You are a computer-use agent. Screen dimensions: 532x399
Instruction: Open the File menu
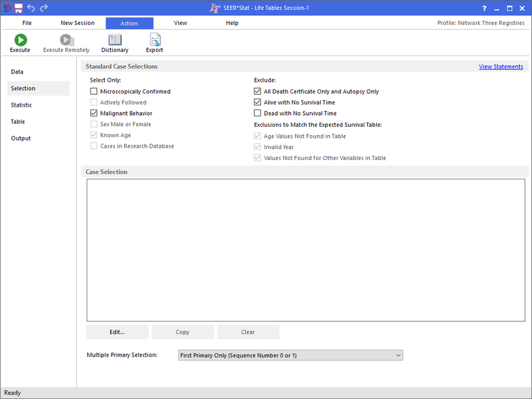coord(27,23)
